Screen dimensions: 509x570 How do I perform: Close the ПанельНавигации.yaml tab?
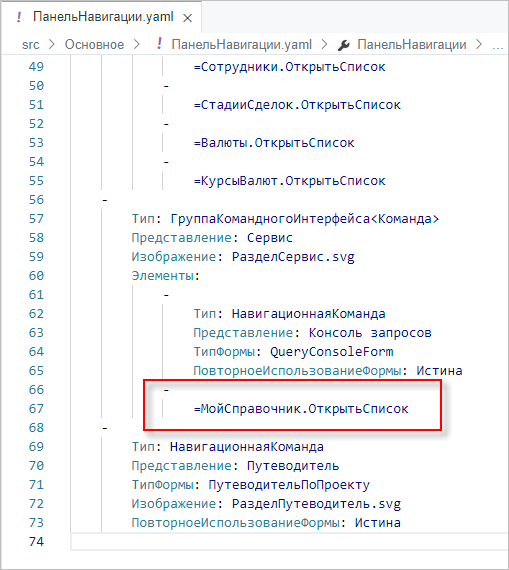tap(187, 18)
